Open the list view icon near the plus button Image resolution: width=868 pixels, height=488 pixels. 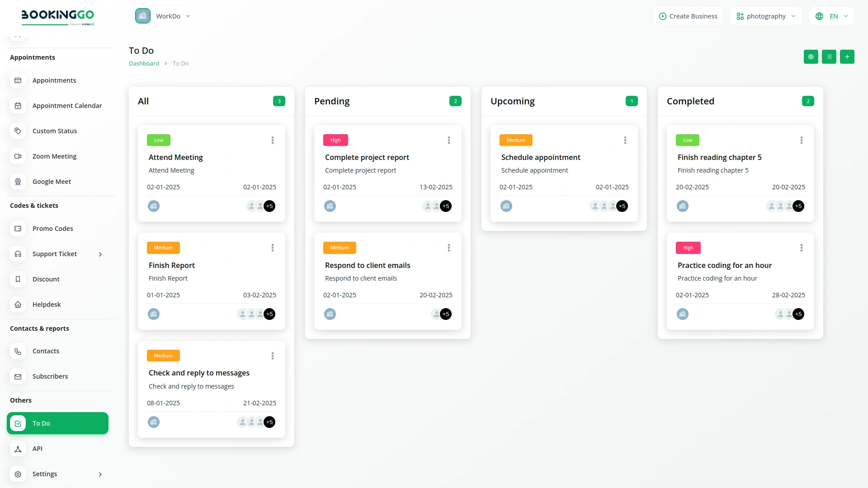(829, 56)
